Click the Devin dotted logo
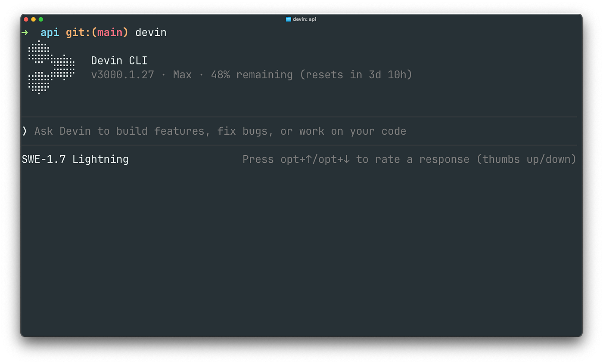 pos(51,67)
